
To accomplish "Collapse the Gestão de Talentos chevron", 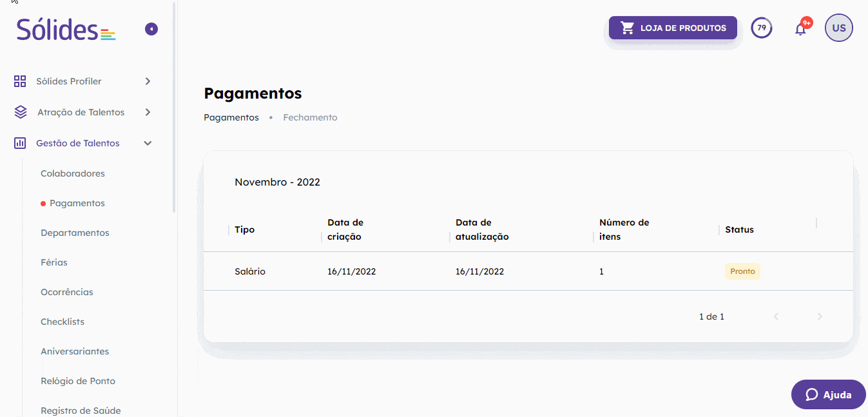I will (x=148, y=143).
